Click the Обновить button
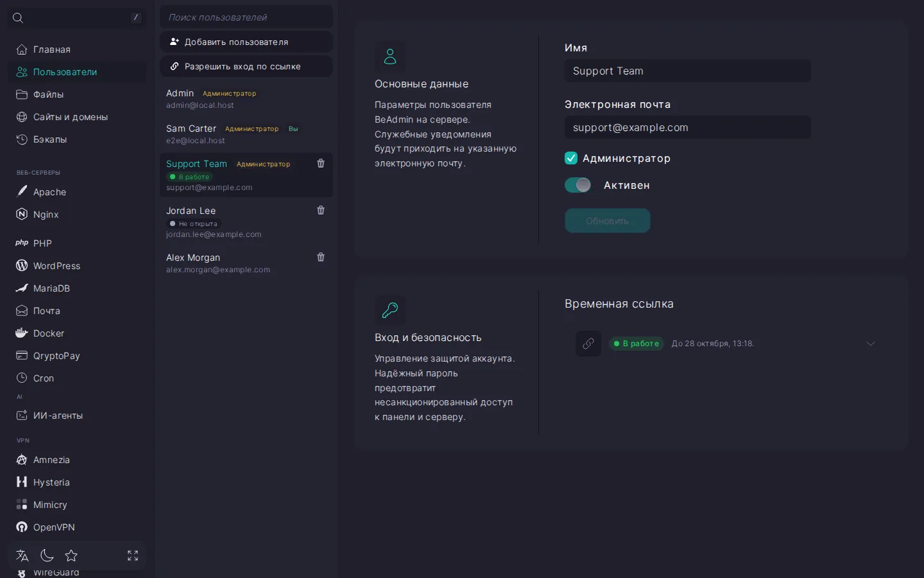 pyautogui.click(x=608, y=221)
